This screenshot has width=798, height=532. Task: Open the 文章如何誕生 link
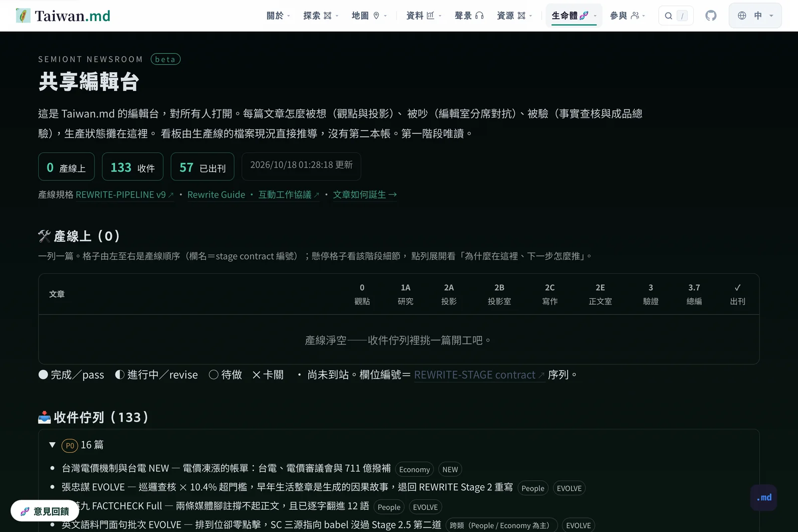(x=365, y=194)
